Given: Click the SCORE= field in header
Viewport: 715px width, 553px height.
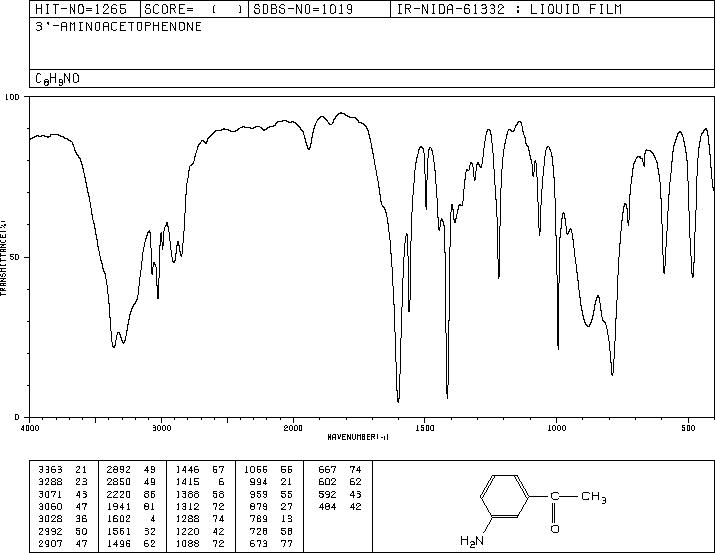Looking at the screenshot, I should (x=194, y=9).
